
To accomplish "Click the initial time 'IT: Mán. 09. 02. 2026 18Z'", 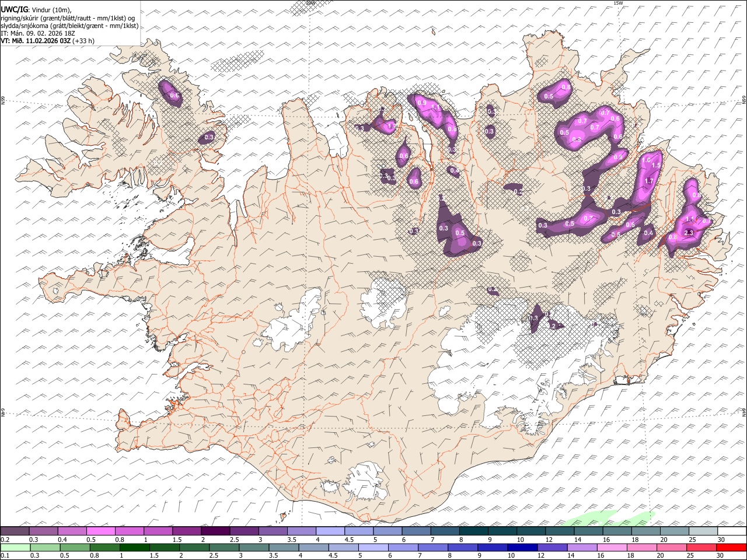I will click(38, 33).
